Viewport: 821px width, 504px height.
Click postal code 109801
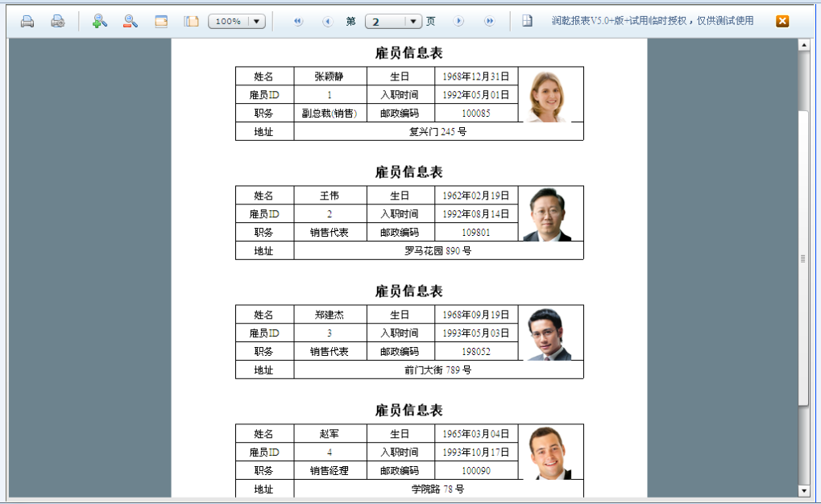coord(476,233)
